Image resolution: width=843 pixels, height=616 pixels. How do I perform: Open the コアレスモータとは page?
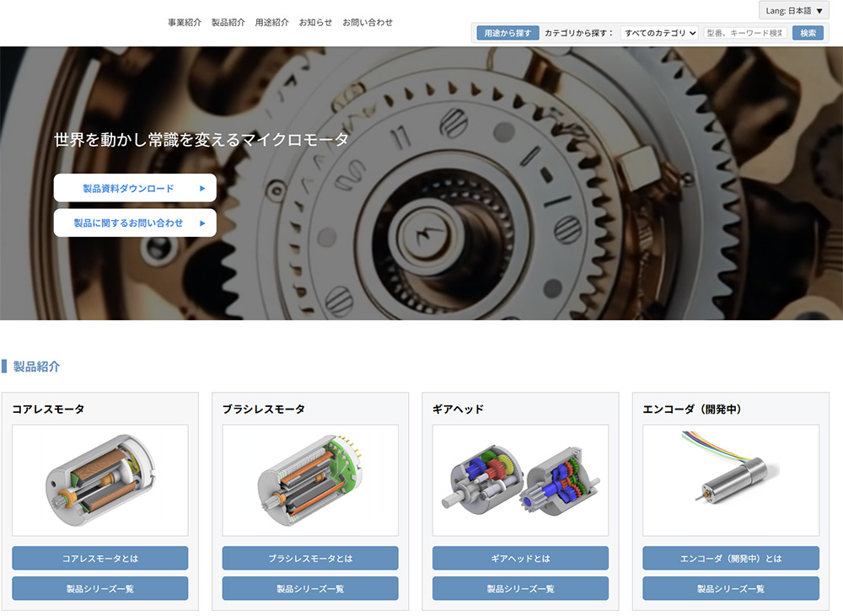100,558
